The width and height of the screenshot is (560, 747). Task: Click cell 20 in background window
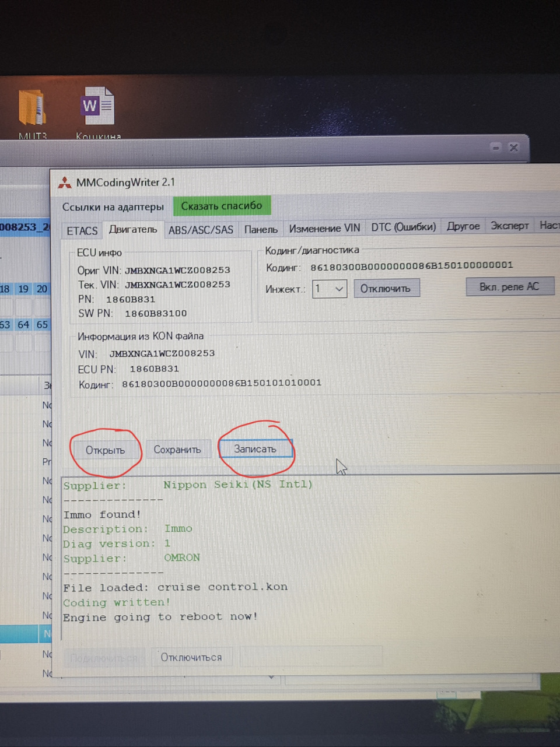(x=41, y=289)
